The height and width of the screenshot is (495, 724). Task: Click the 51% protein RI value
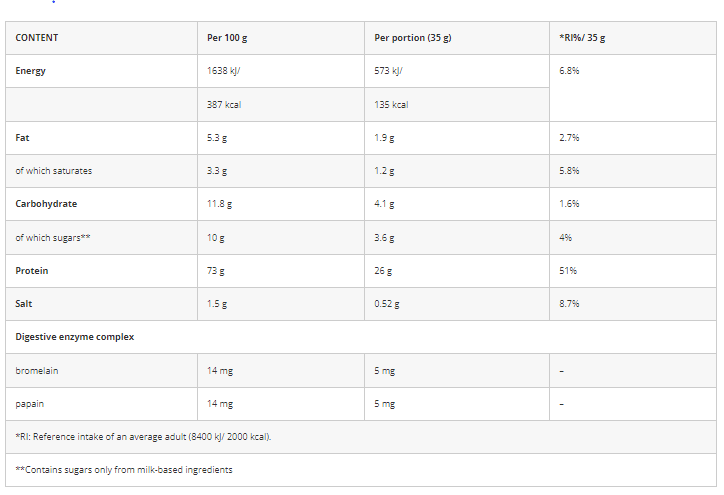568,271
